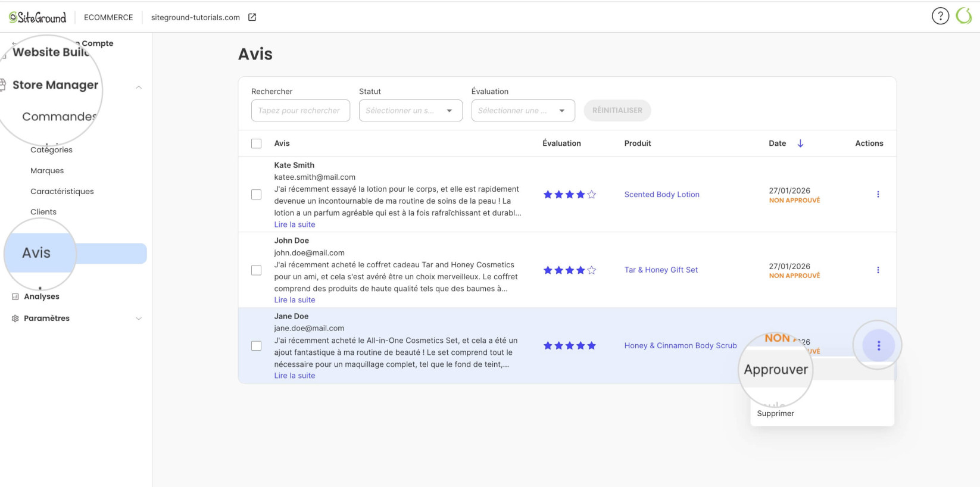Click the ECOMMERCE label in top bar
Viewport: 980px width, 487px height.
(x=108, y=17)
